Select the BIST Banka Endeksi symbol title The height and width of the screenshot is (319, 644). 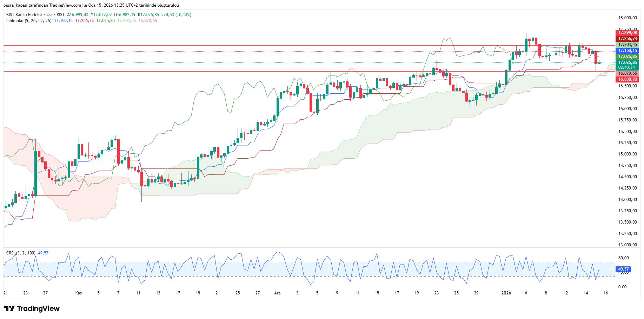coord(24,15)
